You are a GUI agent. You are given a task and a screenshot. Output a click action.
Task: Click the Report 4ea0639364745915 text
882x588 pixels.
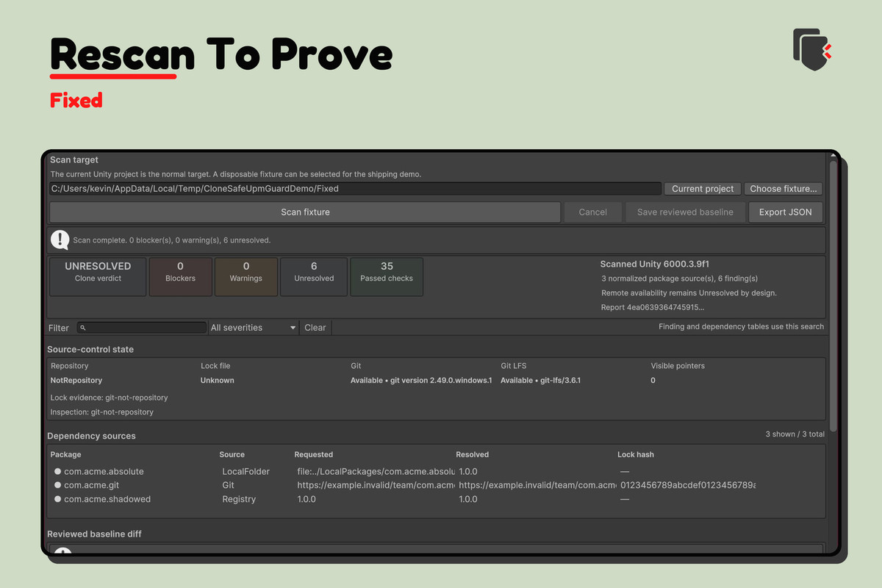click(x=653, y=307)
